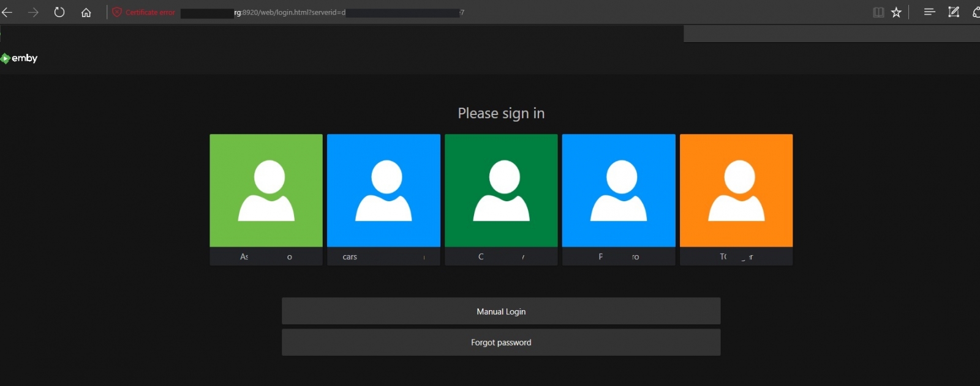Click the cars user name label
This screenshot has width=980, height=386.
coord(350,257)
